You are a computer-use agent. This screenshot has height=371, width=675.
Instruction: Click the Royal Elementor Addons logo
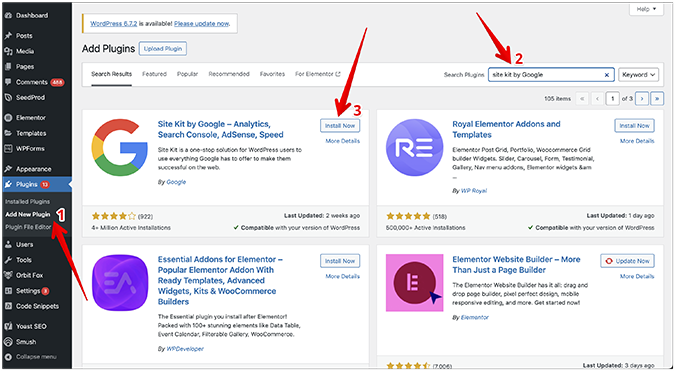click(x=415, y=147)
